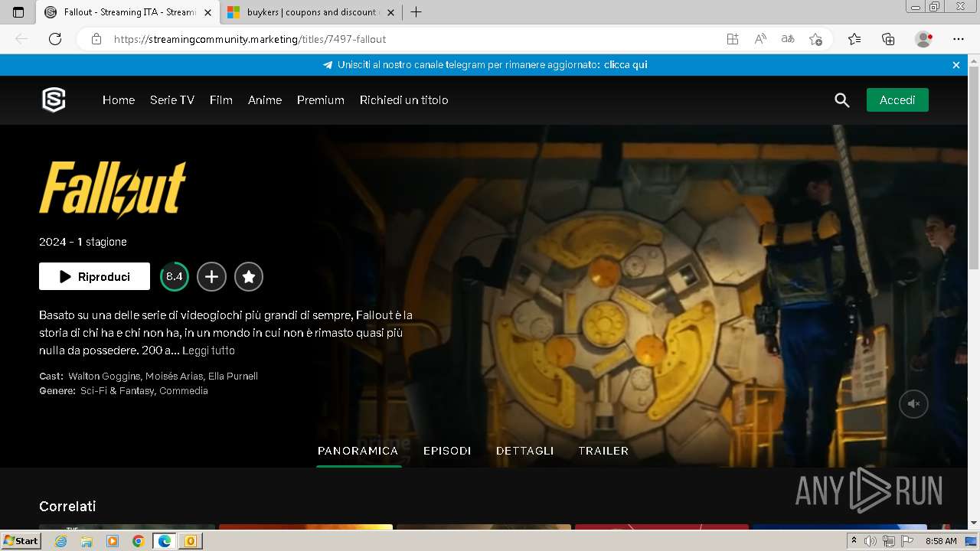The height and width of the screenshot is (551, 980).
Task: Click the scrollbar down arrow
Action: (974, 523)
